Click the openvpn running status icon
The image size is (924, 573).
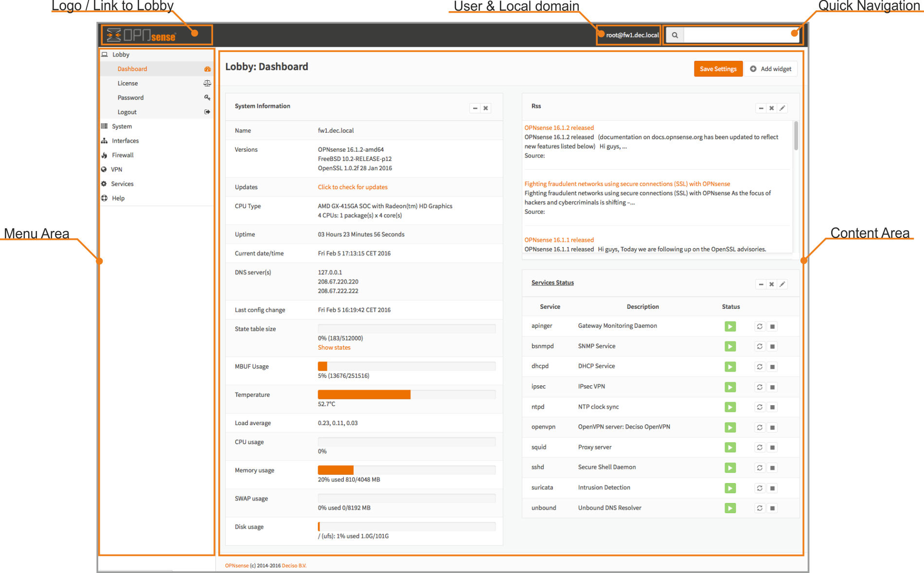coord(730,428)
